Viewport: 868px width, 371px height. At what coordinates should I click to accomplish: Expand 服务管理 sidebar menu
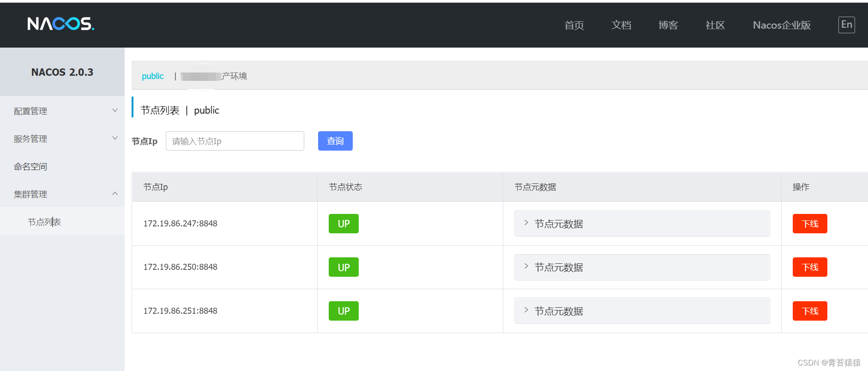coord(62,139)
